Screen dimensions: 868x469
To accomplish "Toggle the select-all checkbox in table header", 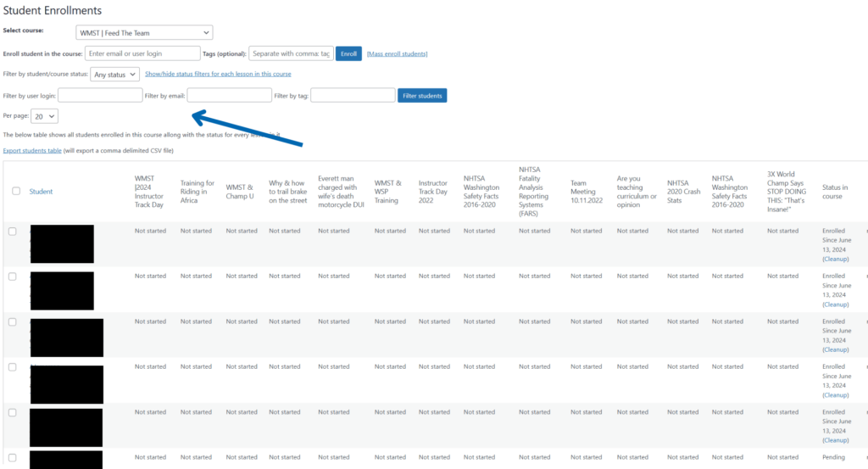I will [16, 191].
